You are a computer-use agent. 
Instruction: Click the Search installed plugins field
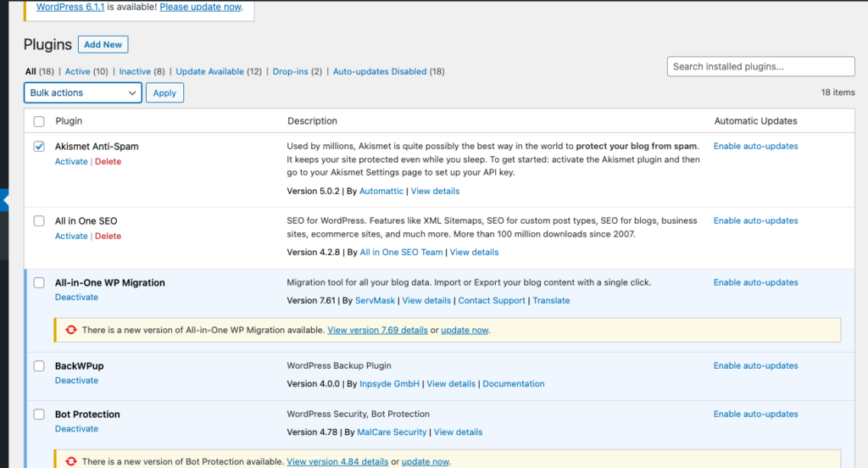(x=760, y=66)
